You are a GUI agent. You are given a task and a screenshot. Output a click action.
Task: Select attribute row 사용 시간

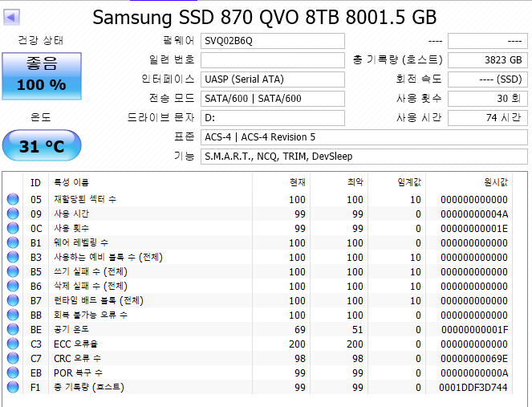(258, 214)
